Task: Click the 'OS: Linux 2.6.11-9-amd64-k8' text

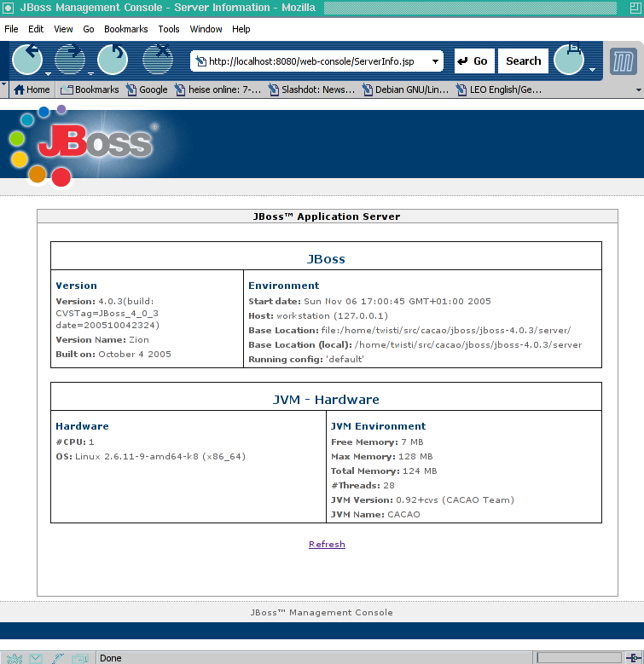Action: click(x=150, y=457)
